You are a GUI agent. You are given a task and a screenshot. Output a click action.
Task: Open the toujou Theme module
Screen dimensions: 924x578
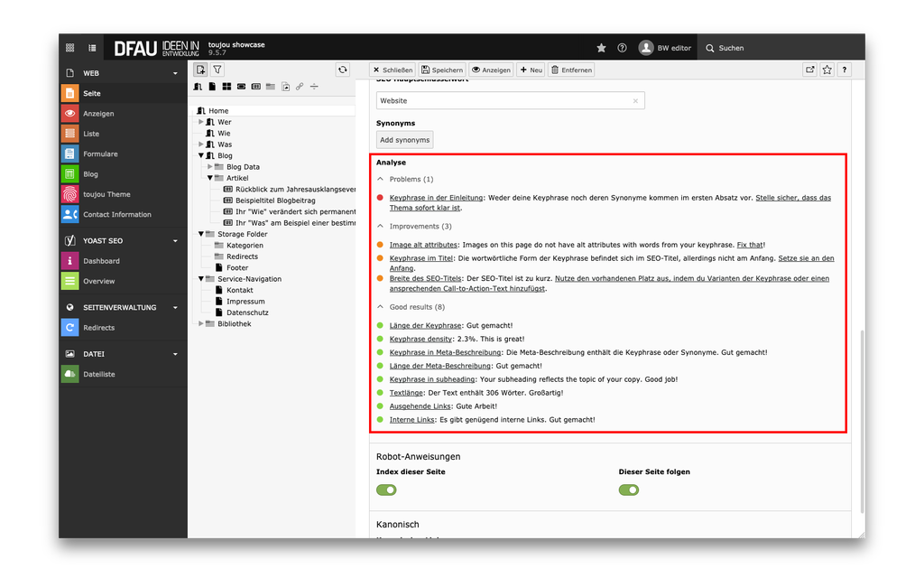click(106, 194)
